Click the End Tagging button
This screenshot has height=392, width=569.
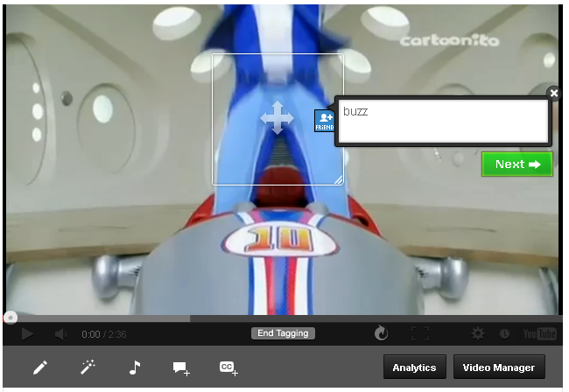coord(283,333)
